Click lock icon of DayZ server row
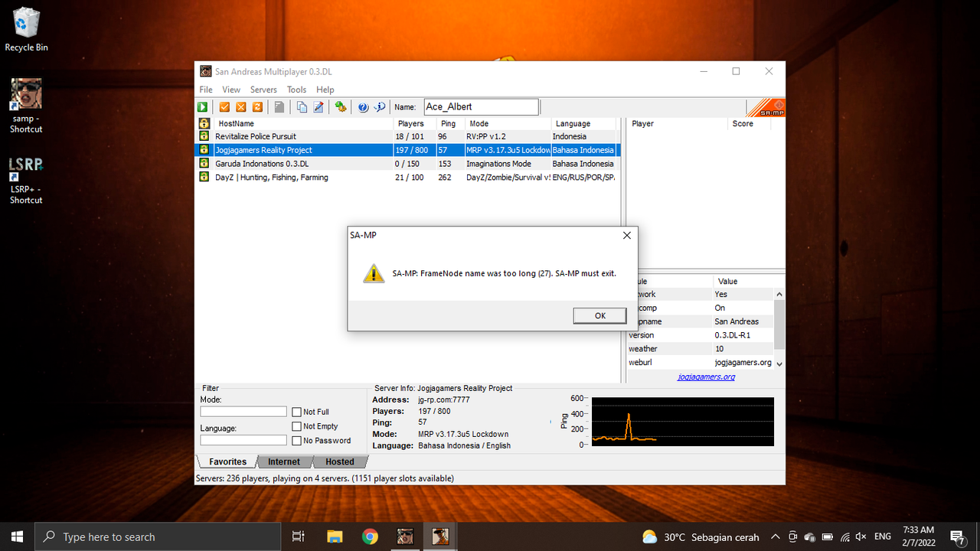The image size is (980, 551). click(x=204, y=177)
